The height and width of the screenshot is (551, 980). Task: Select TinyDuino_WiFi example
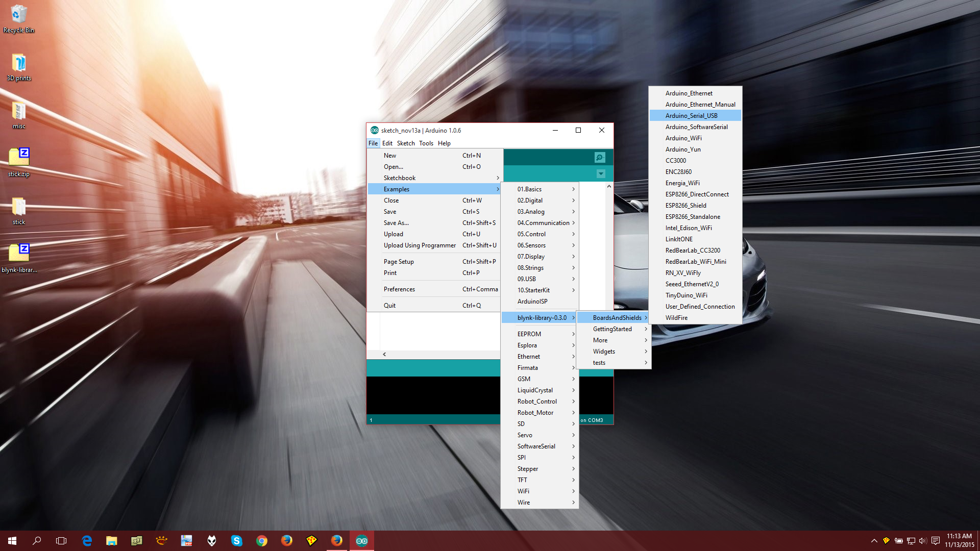[695, 295]
